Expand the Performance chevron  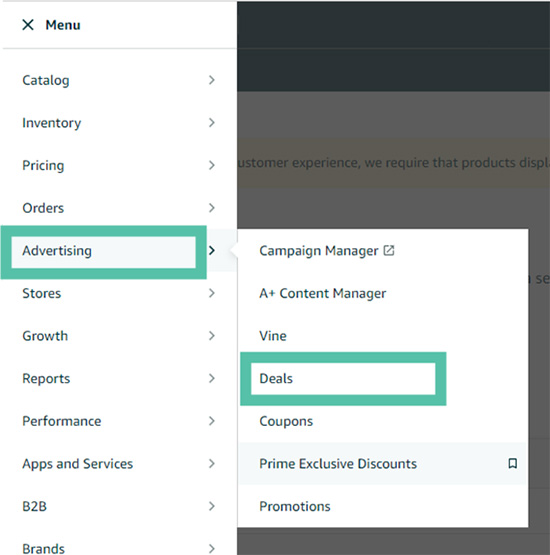pyautogui.click(x=212, y=421)
